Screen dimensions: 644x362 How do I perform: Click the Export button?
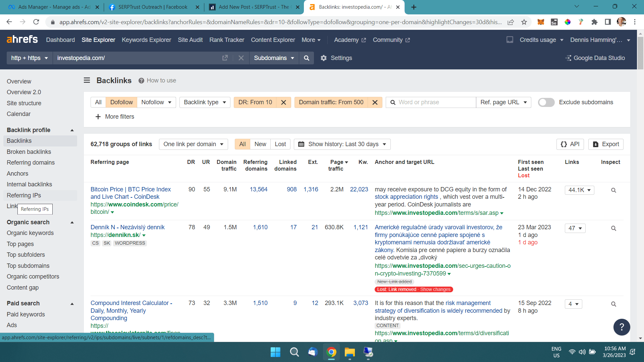[x=606, y=144]
